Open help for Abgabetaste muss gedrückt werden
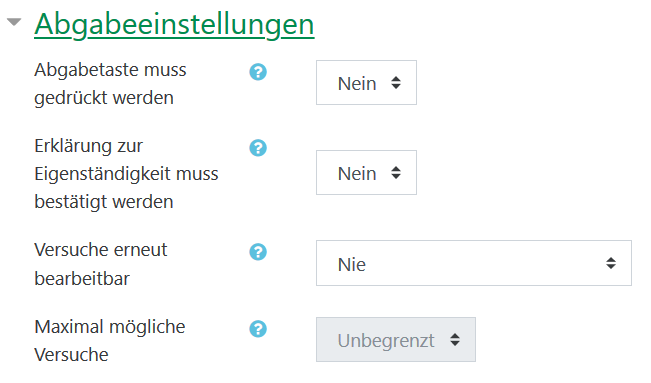 tap(258, 72)
